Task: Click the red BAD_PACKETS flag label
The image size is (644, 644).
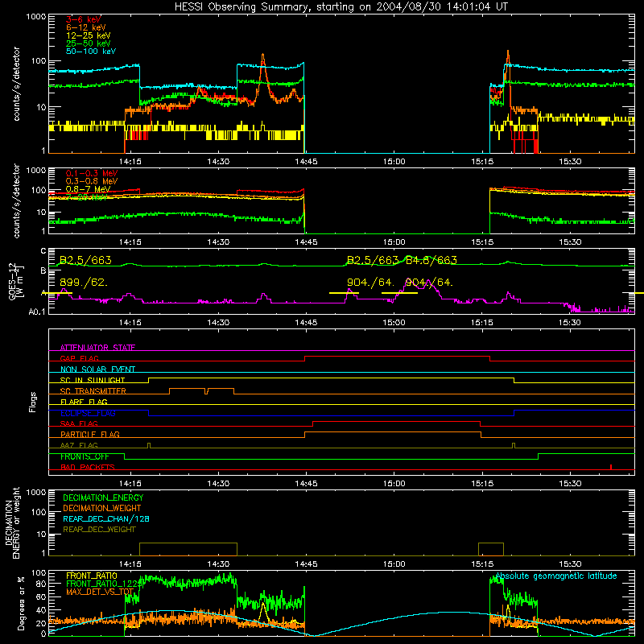Action: 88,468
